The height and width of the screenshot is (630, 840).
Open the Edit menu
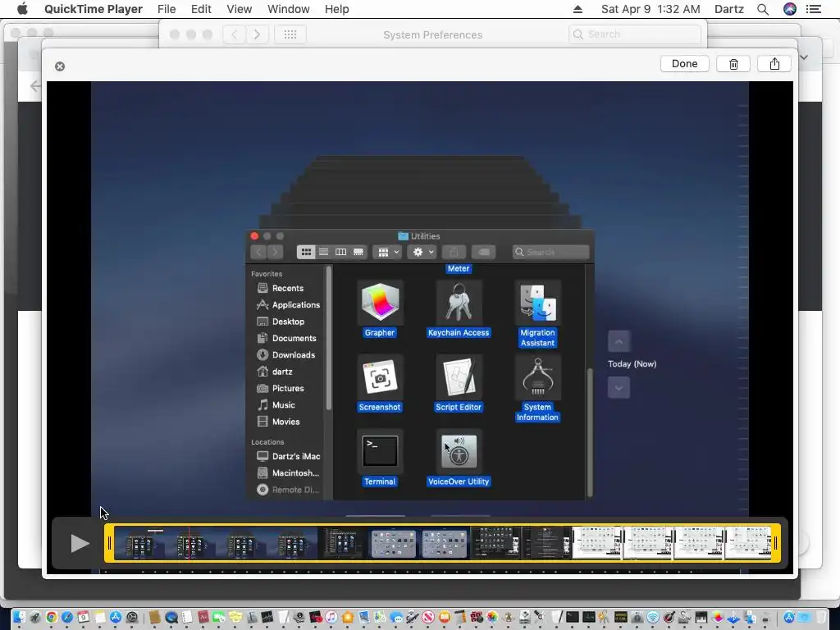(201, 9)
